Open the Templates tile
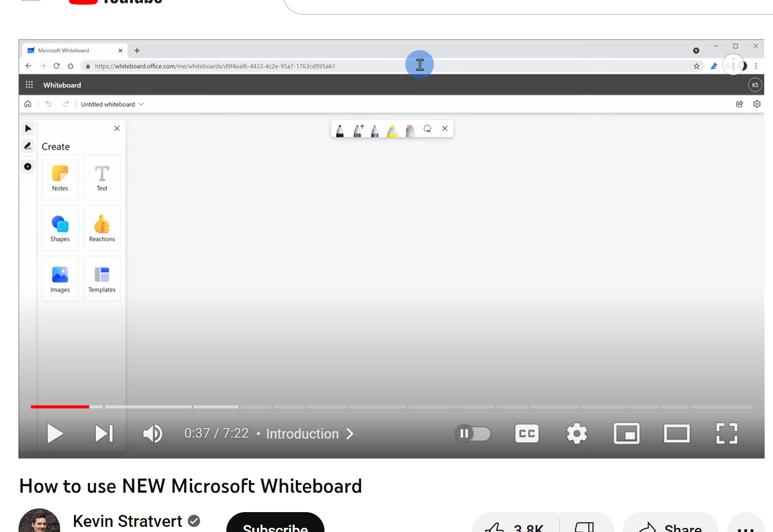Image resolution: width=773 pixels, height=532 pixels. pos(102,279)
